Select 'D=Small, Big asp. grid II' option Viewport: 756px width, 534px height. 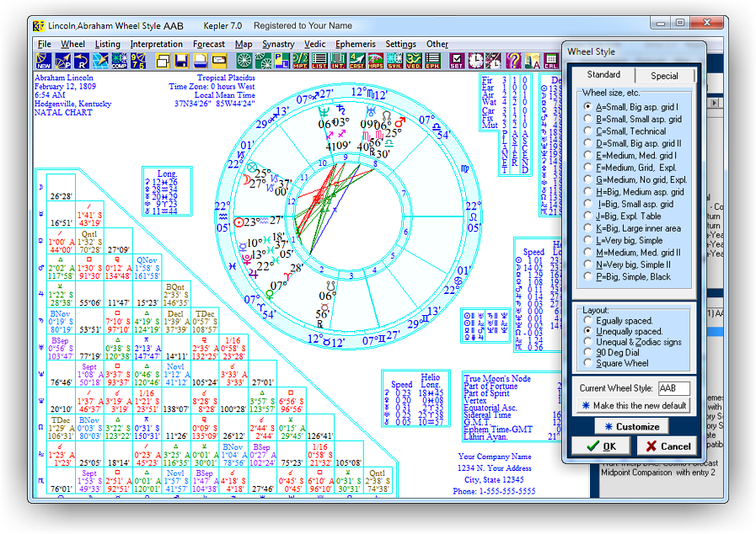coord(632,143)
